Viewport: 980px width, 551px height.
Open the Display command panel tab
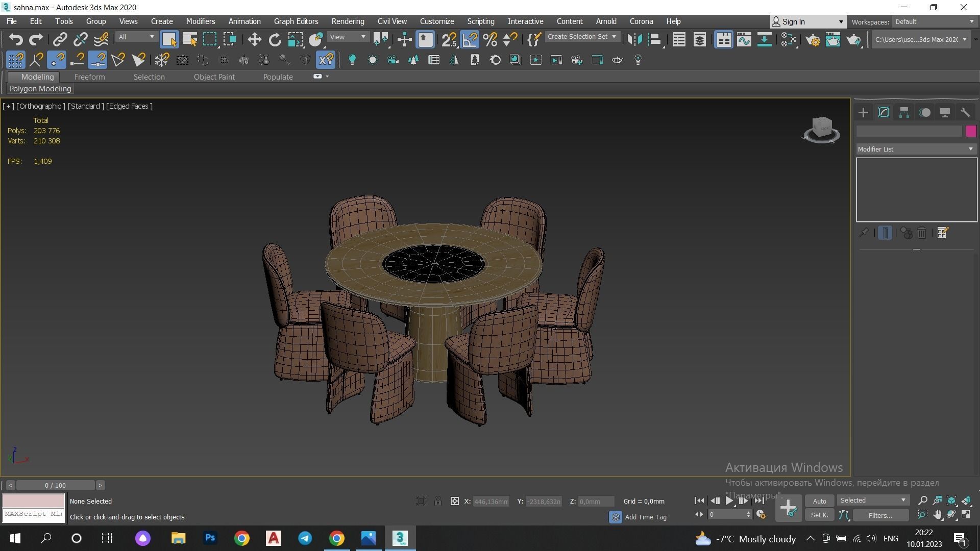point(945,113)
